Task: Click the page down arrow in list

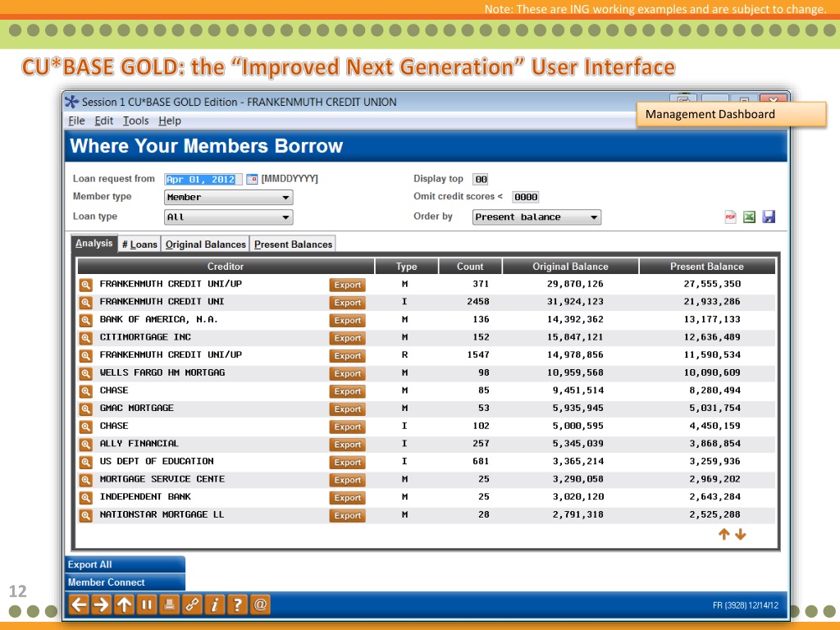Action: click(741, 534)
